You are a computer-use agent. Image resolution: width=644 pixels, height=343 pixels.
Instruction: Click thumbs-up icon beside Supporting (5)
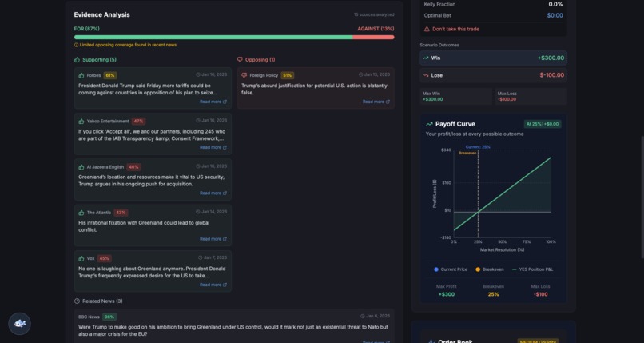[x=77, y=59]
